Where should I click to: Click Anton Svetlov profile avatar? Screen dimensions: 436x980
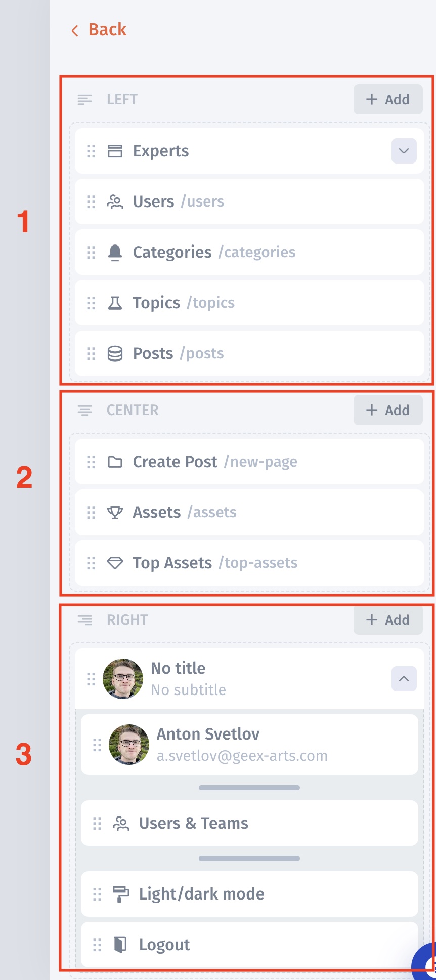(x=129, y=745)
